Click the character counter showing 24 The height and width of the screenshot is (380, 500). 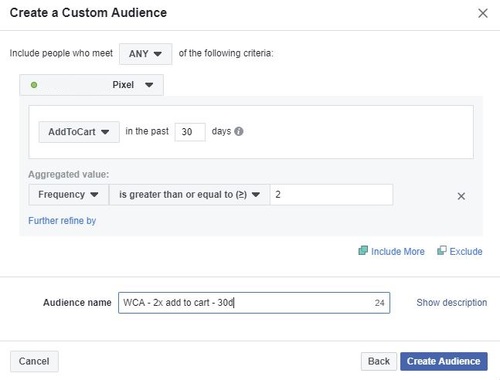point(379,303)
